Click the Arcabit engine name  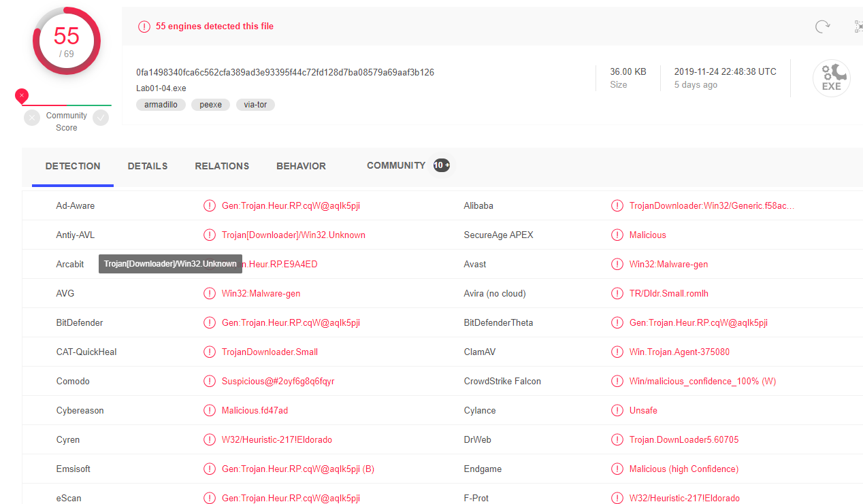pyautogui.click(x=70, y=264)
